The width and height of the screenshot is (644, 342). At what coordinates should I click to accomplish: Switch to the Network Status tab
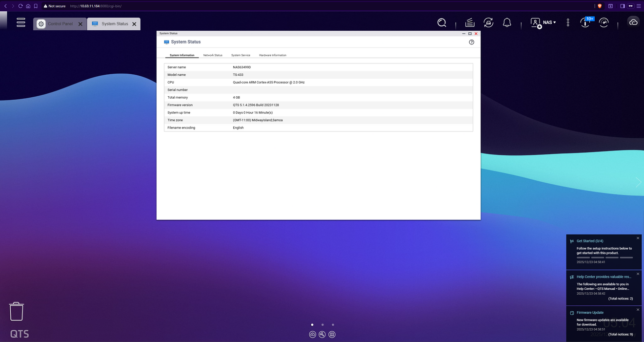point(213,55)
